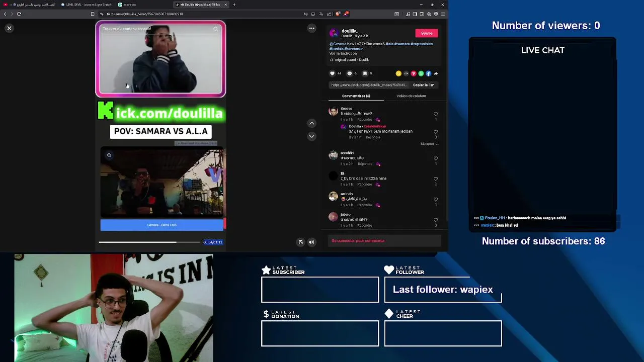Viewport: 644px width, 362px height.
Task: Click the Brave shields lion icon
Action: pyautogui.click(x=338, y=14)
